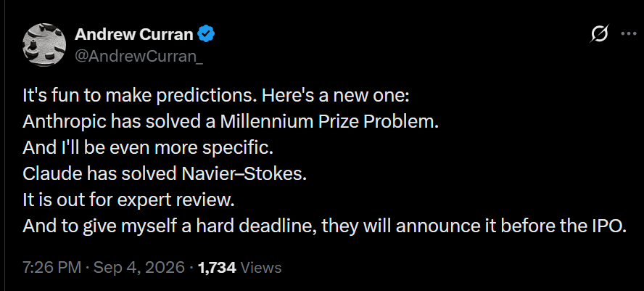
Task: Click the blue verified checkmark badge
Action: click(206, 34)
